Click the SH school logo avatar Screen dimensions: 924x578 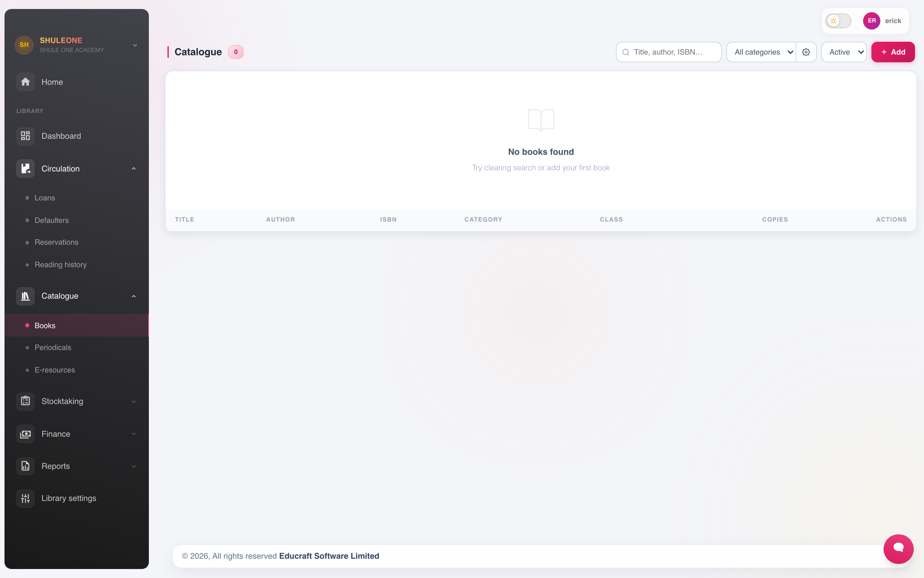(x=24, y=45)
